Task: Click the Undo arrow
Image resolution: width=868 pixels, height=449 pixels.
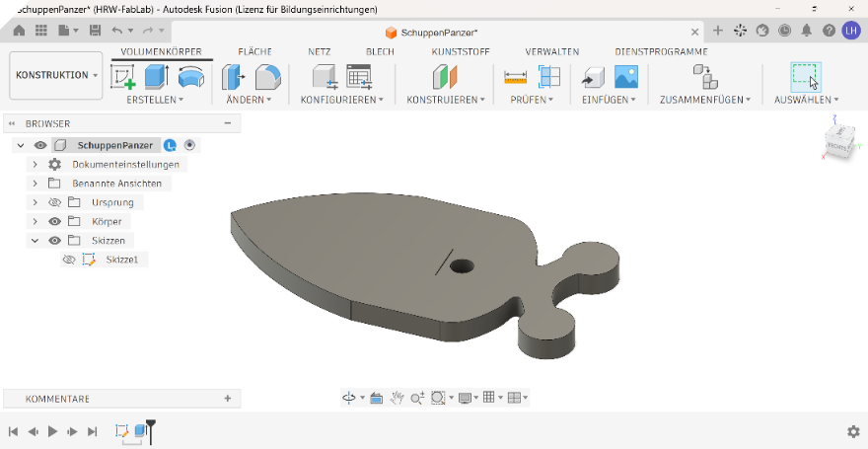Action: pos(117,31)
